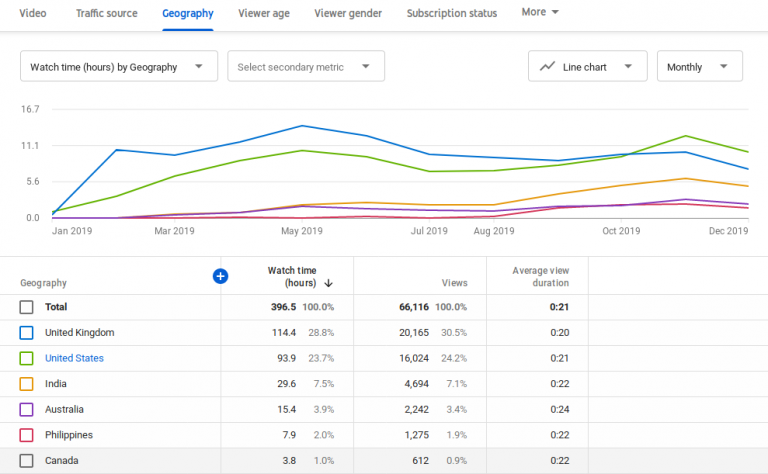Open Watch time by Geography dropdown

(119, 67)
